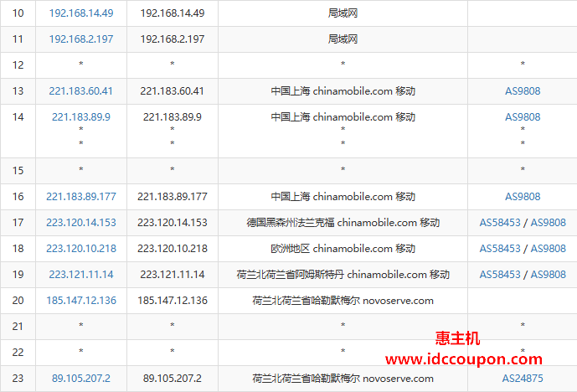
Task: Open the 223.120.10.218 IP link
Action: point(81,249)
